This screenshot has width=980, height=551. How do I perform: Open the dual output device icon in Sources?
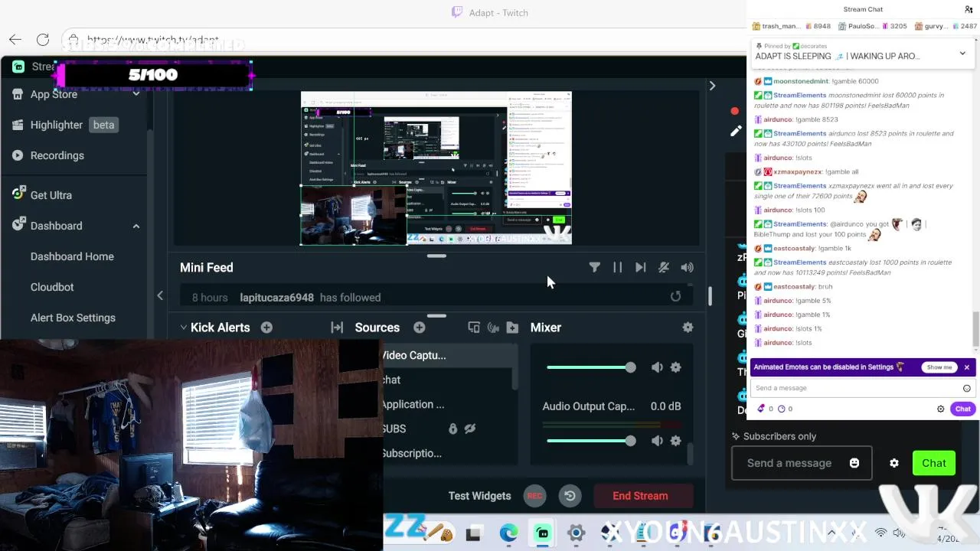[x=474, y=328]
